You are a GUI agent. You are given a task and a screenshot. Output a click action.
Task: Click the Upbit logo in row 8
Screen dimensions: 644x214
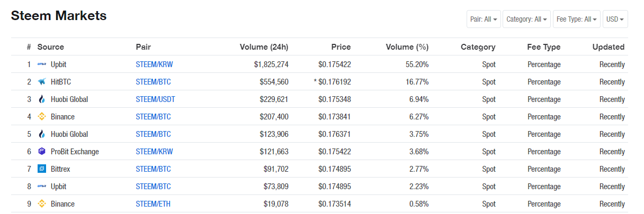click(42, 187)
